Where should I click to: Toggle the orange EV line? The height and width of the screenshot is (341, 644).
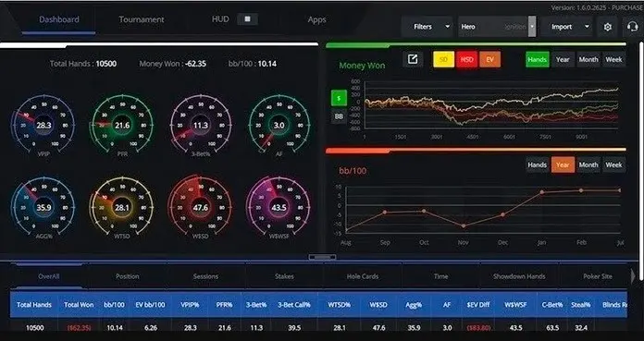[x=489, y=59]
